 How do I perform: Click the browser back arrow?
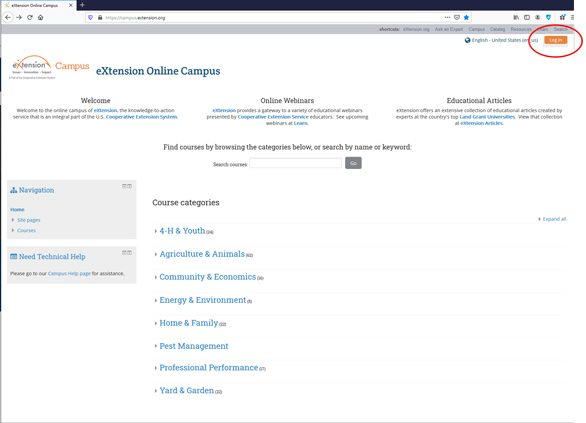8,18
